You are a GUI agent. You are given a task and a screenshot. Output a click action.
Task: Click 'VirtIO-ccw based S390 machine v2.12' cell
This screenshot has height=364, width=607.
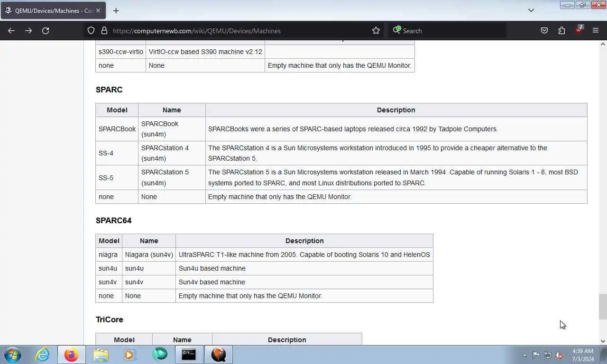click(x=205, y=52)
